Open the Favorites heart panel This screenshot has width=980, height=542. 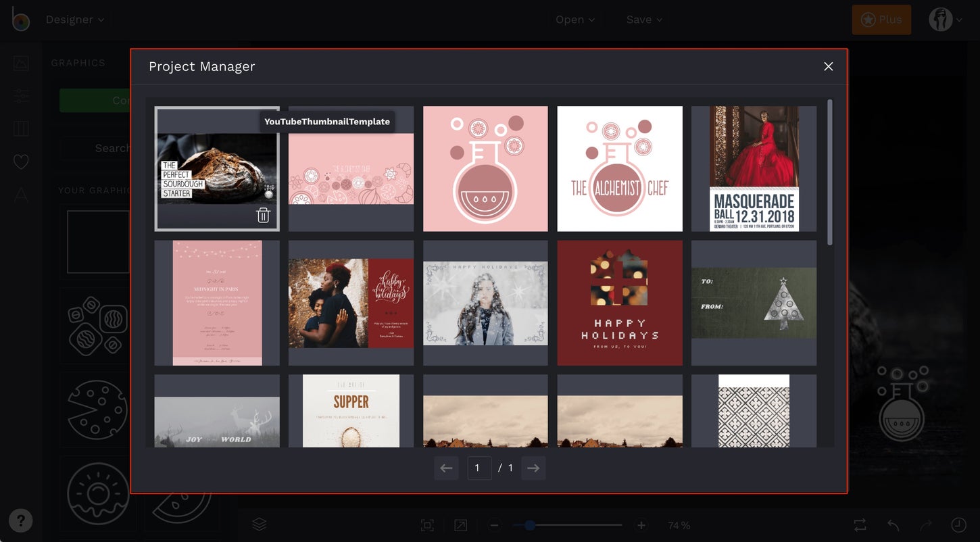(x=20, y=162)
